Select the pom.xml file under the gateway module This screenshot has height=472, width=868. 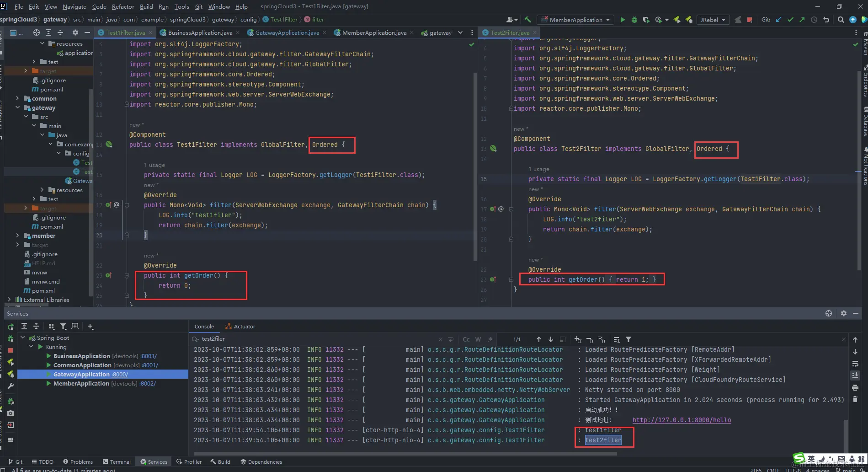pyautogui.click(x=47, y=226)
